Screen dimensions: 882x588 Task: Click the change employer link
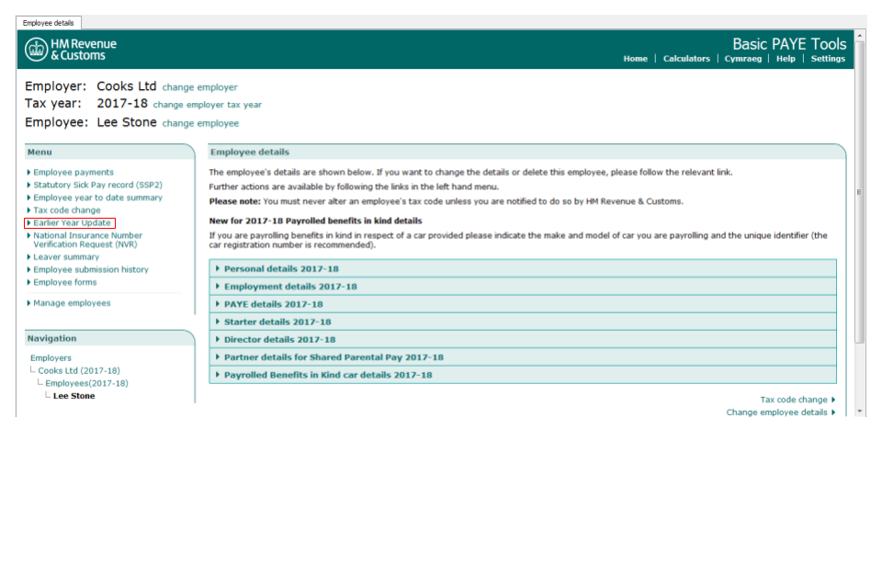tap(199, 87)
